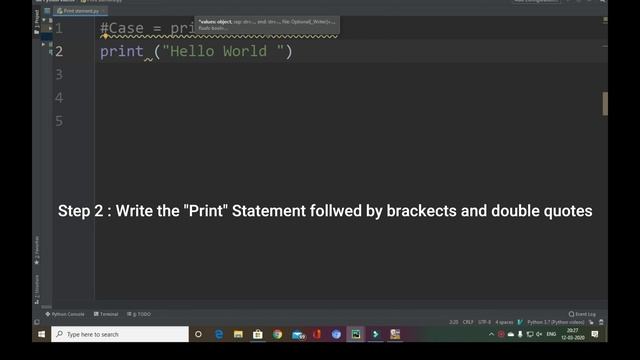Open the OneDrive cloud tray icon

(x=511, y=334)
